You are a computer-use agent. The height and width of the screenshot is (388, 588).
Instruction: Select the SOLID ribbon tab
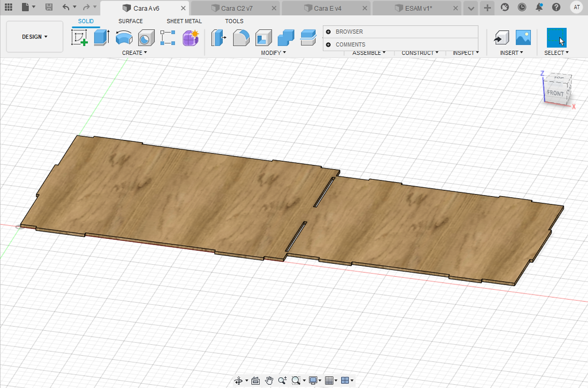(86, 21)
